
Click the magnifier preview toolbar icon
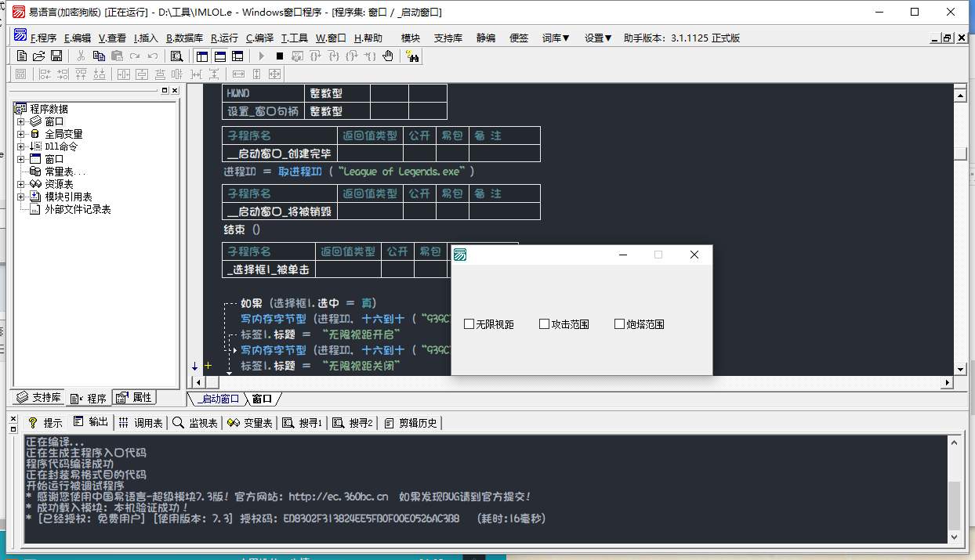point(176,56)
